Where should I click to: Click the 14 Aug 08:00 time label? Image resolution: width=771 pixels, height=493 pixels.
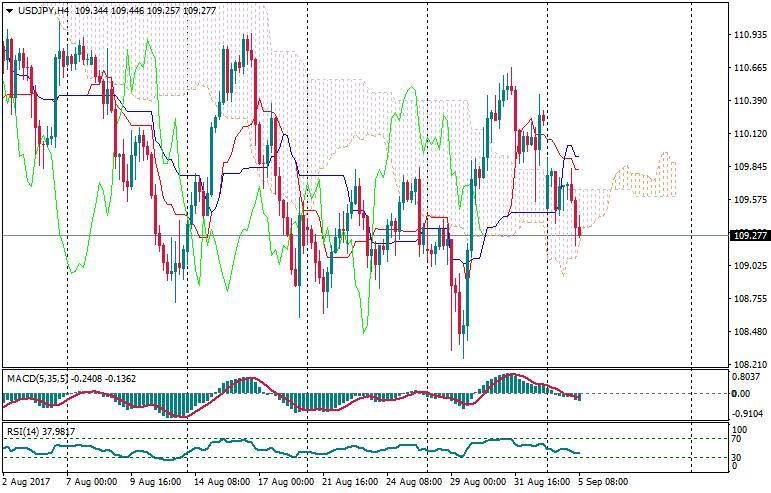point(220,481)
